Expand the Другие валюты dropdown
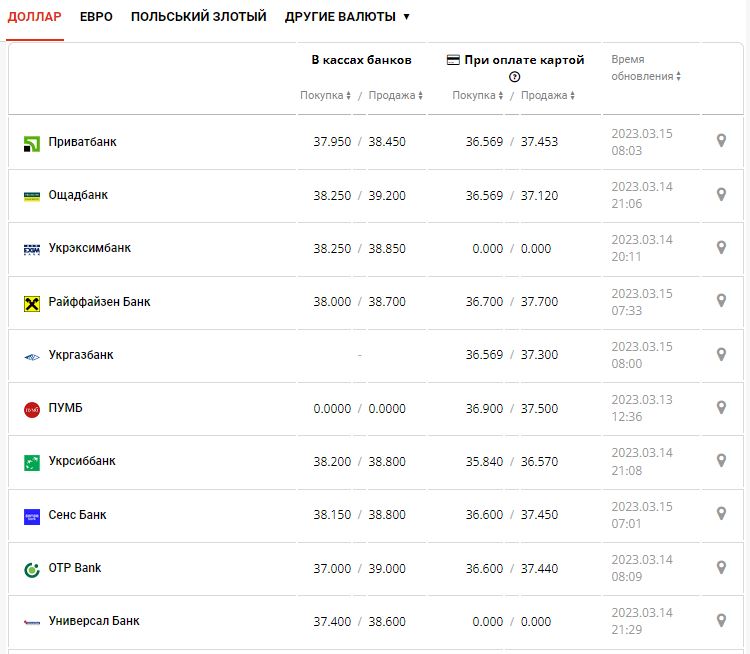This screenshot has width=750, height=654. 347,17
